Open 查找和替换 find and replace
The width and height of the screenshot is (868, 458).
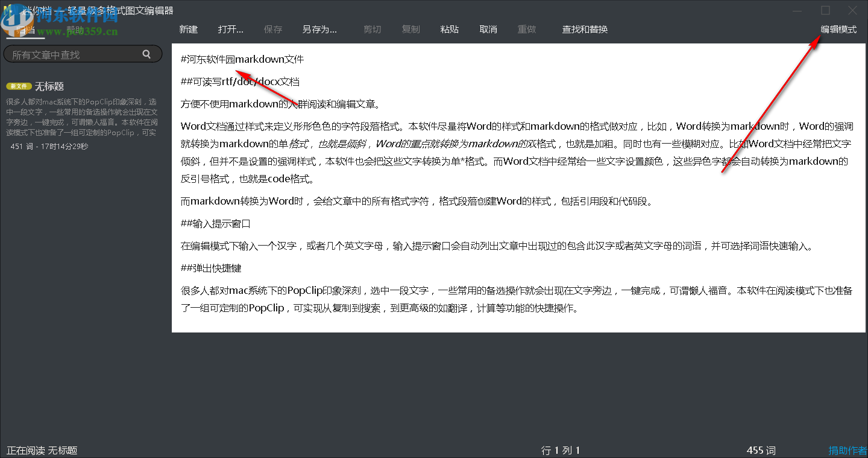pos(584,29)
